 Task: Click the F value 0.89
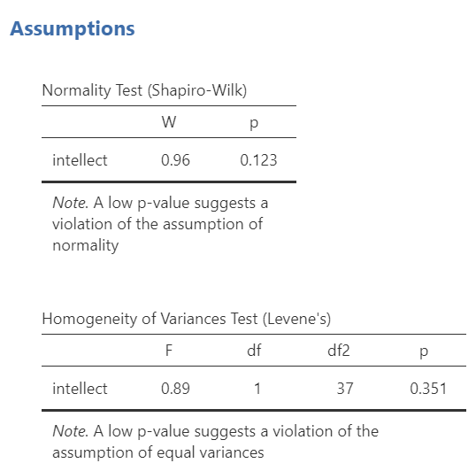(175, 389)
